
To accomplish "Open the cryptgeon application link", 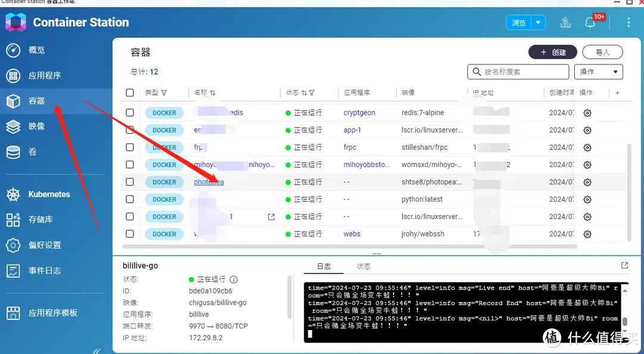I will tap(360, 113).
